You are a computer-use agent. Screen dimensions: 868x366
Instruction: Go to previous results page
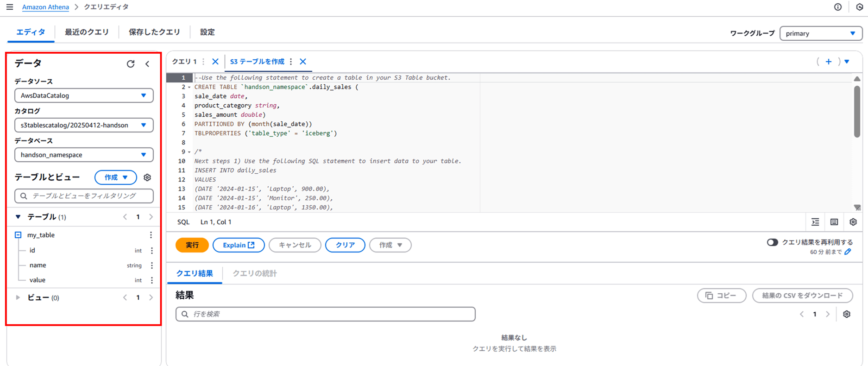(802, 314)
